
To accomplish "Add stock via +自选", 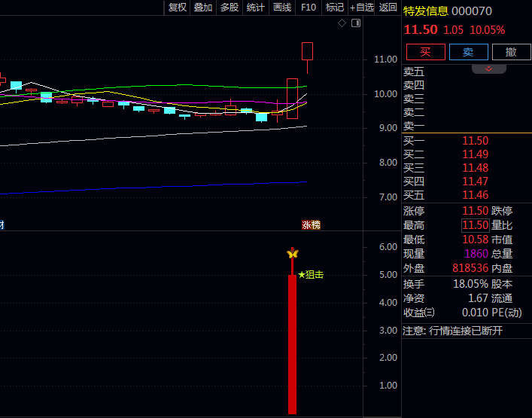I will [x=362, y=8].
